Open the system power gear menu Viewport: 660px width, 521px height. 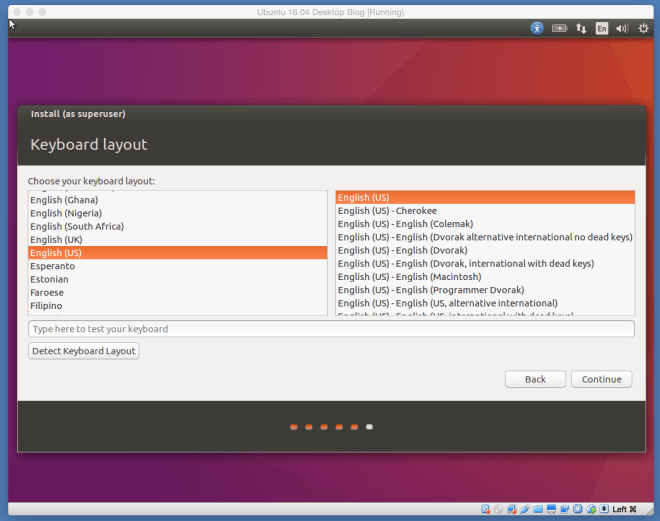(x=642, y=28)
